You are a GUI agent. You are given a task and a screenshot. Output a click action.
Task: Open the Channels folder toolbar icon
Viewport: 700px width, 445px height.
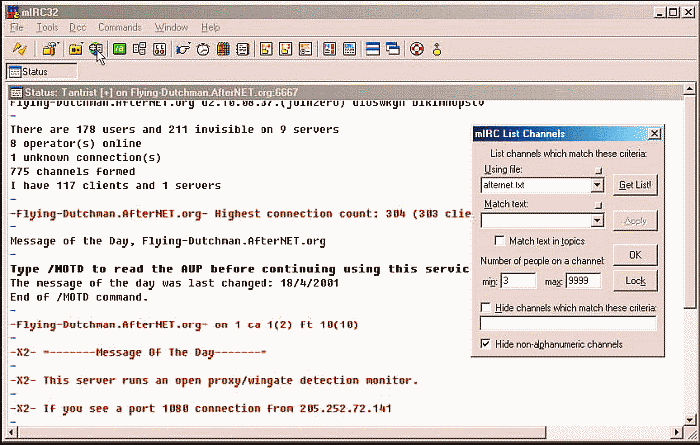click(76, 49)
